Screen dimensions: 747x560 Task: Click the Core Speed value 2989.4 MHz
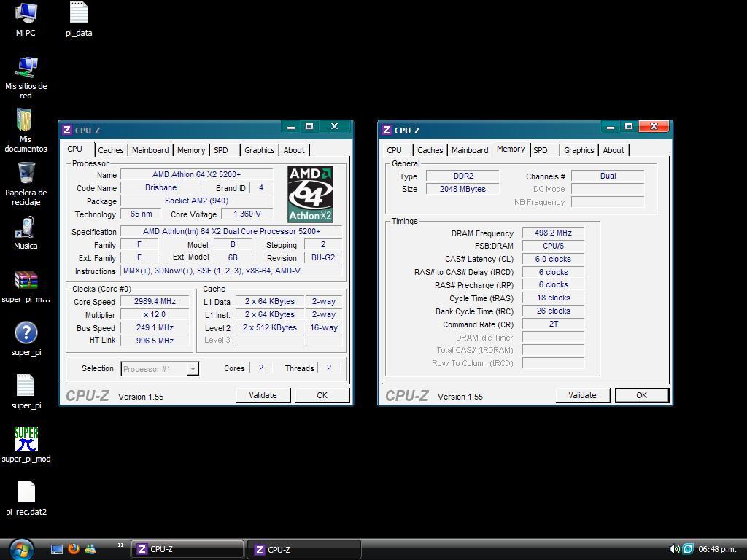pos(155,301)
